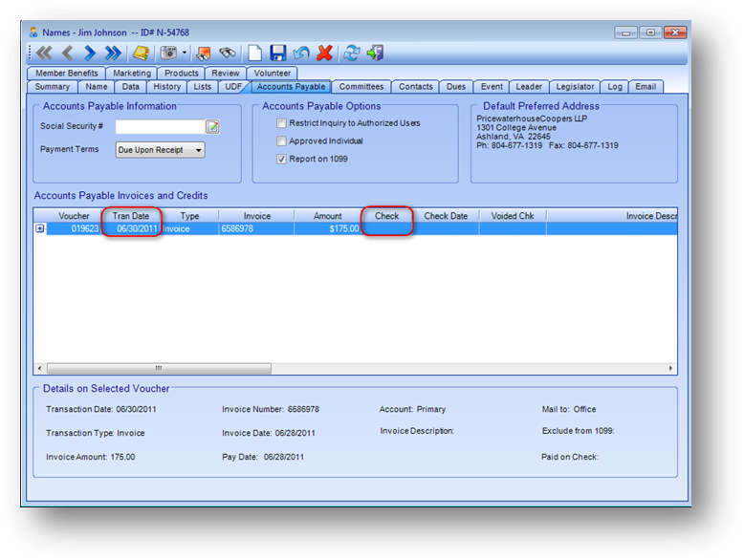The width and height of the screenshot is (744, 560).
Task: Select the Review tab
Action: click(226, 73)
